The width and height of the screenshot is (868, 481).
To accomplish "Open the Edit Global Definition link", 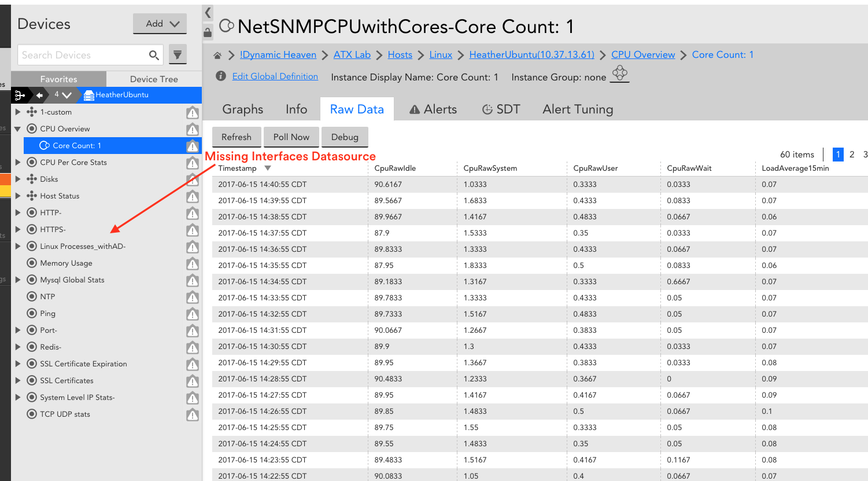I will coord(275,76).
